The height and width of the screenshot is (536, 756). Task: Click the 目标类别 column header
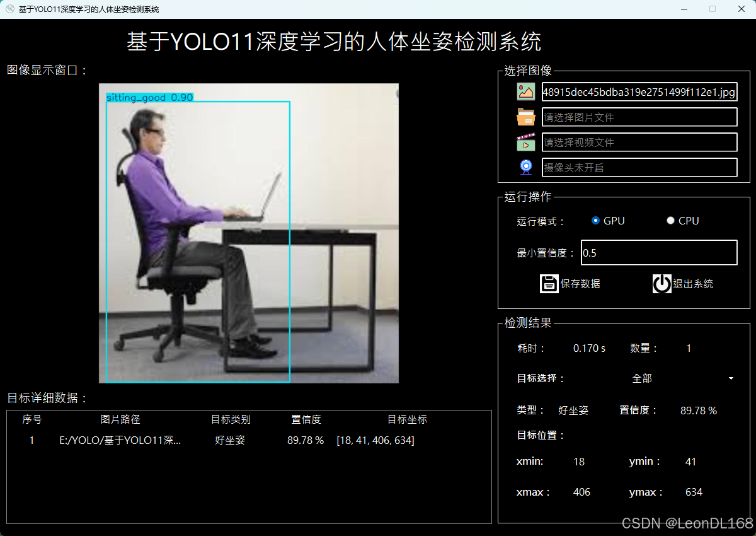coord(231,419)
